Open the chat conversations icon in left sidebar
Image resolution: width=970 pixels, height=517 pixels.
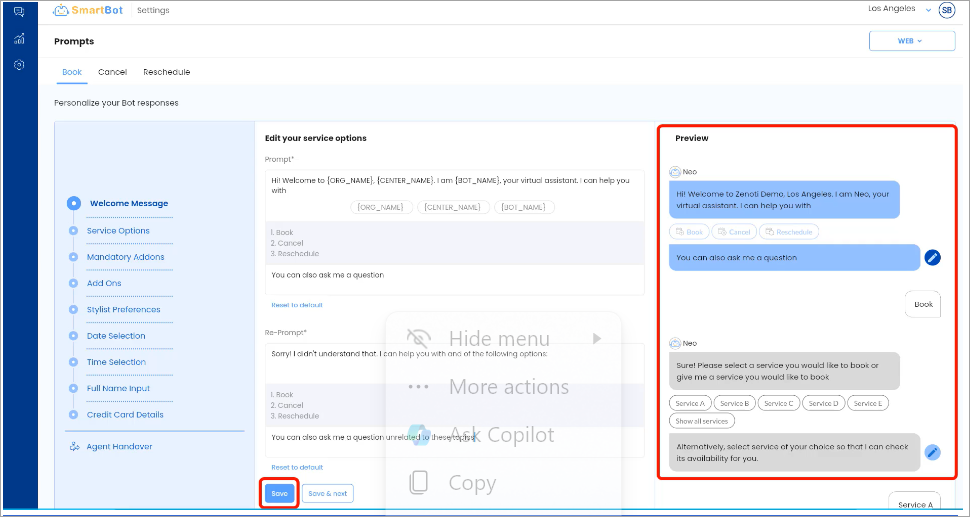point(19,12)
